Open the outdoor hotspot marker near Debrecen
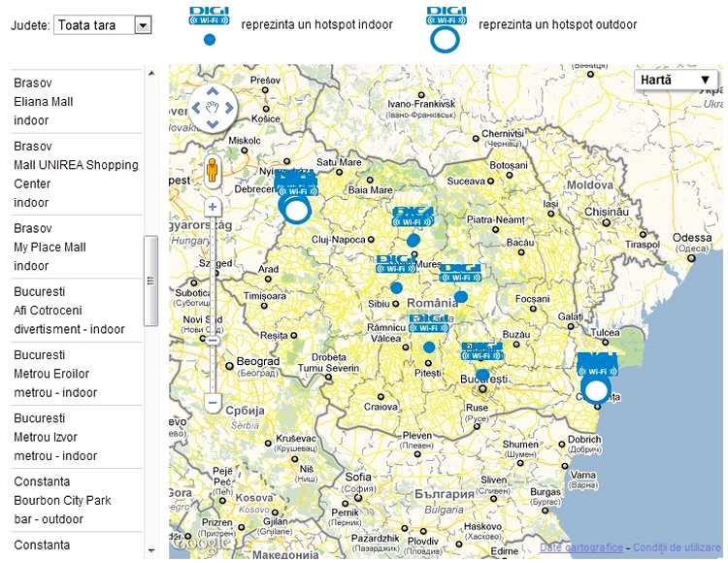This screenshot has width=728, height=563. click(x=296, y=210)
